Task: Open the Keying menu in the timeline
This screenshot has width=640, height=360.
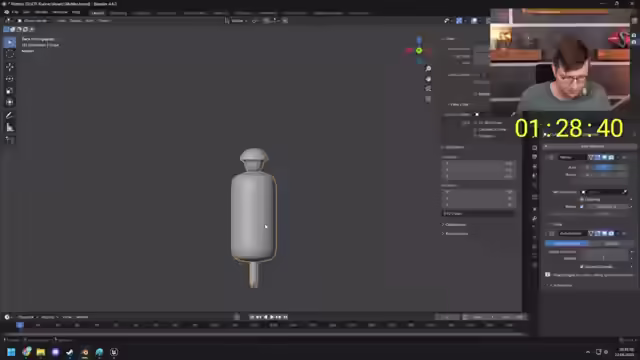Action: click(x=49, y=317)
